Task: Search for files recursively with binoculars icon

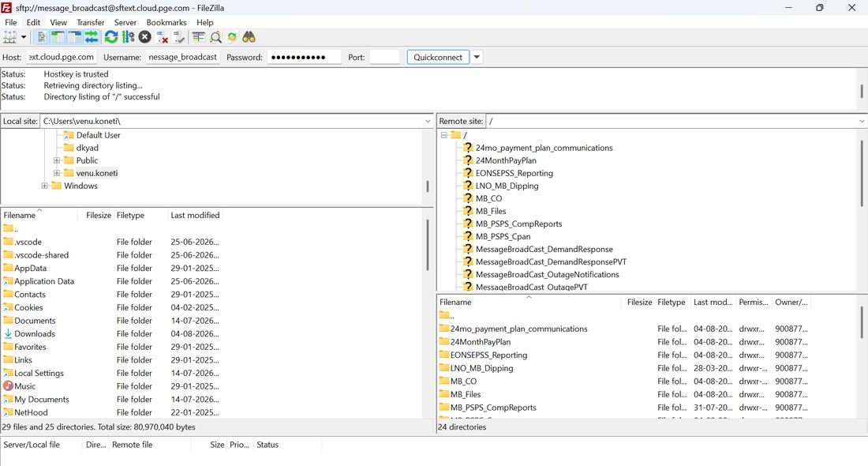Action: point(249,37)
